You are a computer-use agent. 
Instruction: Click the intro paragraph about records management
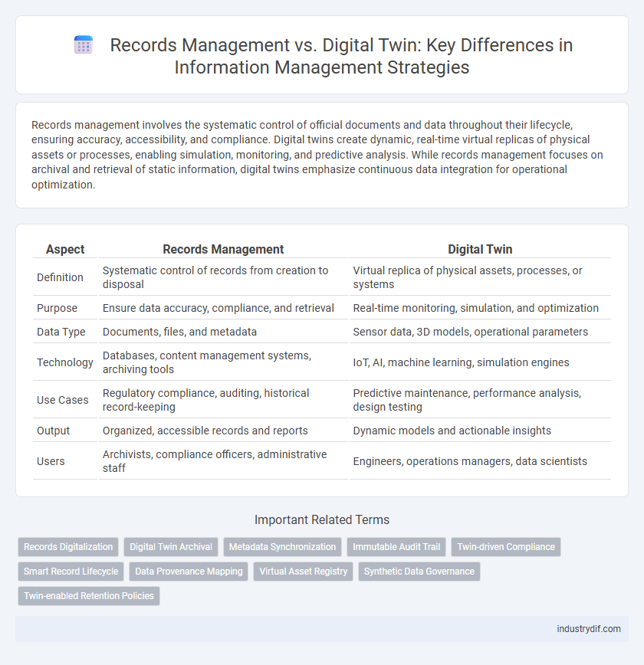(x=317, y=155)
